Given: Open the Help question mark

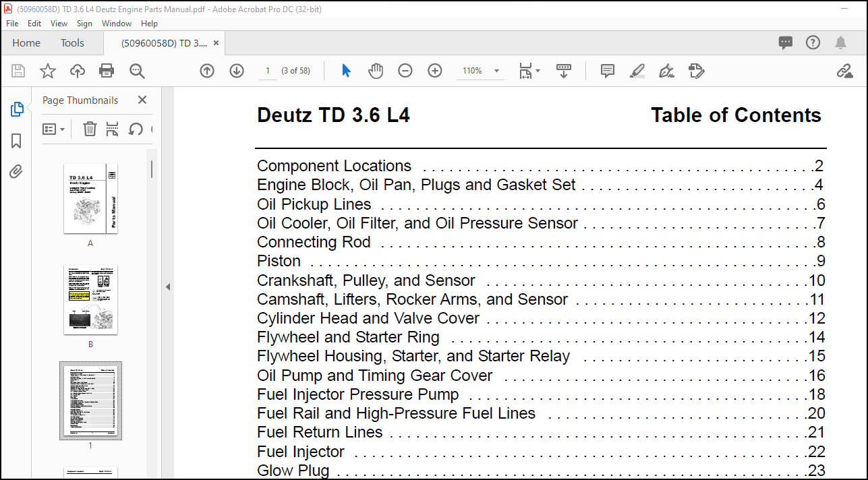Looking at the screenshot, I should tap(813, 42).
